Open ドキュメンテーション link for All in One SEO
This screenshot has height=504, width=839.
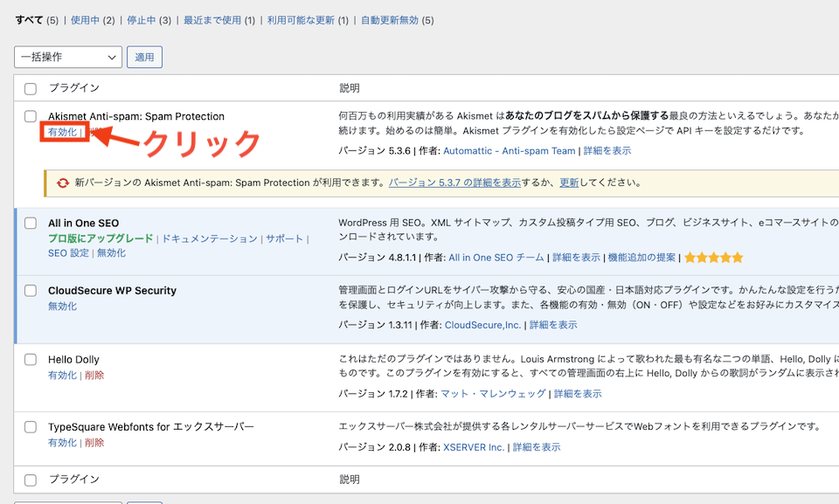[x=210, y=238]
